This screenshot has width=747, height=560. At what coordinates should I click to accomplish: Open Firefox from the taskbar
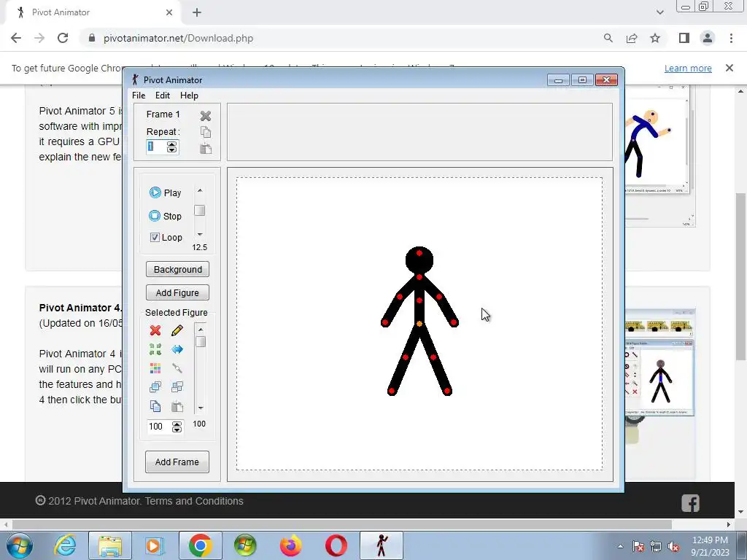click(x=290, y=545)
